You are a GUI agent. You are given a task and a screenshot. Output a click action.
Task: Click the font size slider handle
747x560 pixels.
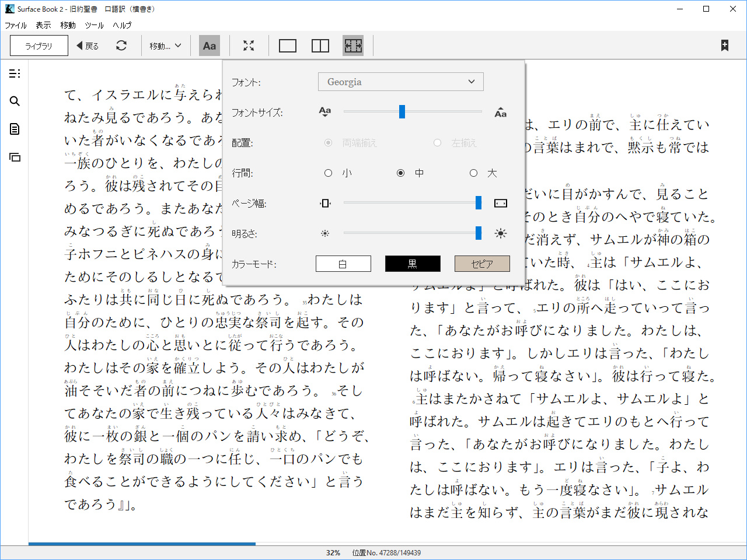click(402, 111)
